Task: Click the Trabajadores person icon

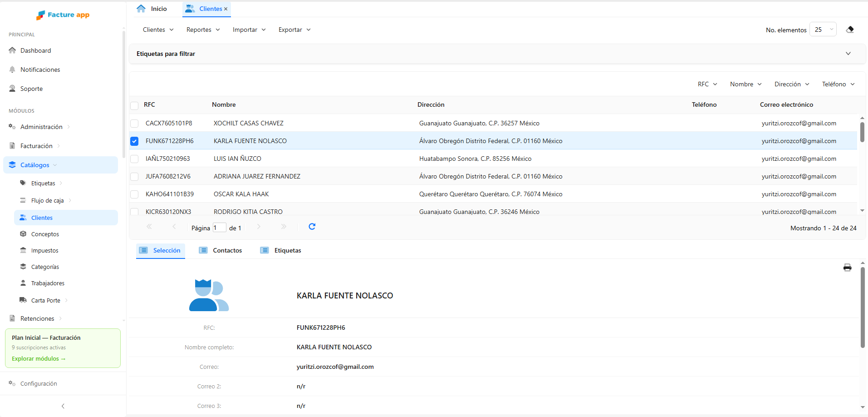Action: pos(23,283)
